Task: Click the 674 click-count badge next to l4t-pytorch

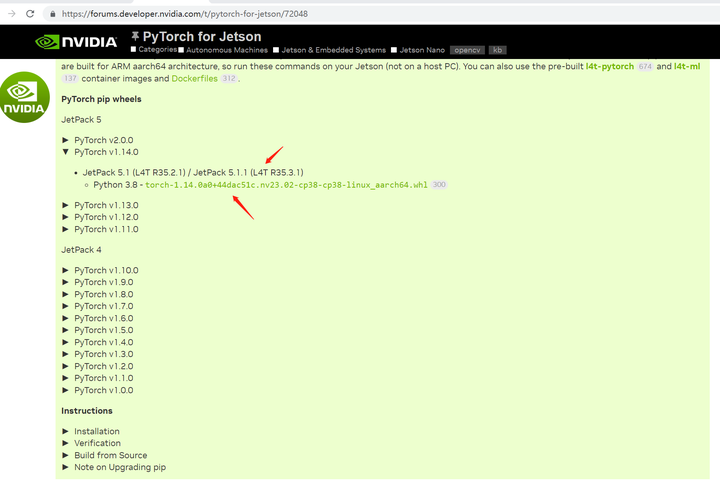Action: click(x=645, y=66)
